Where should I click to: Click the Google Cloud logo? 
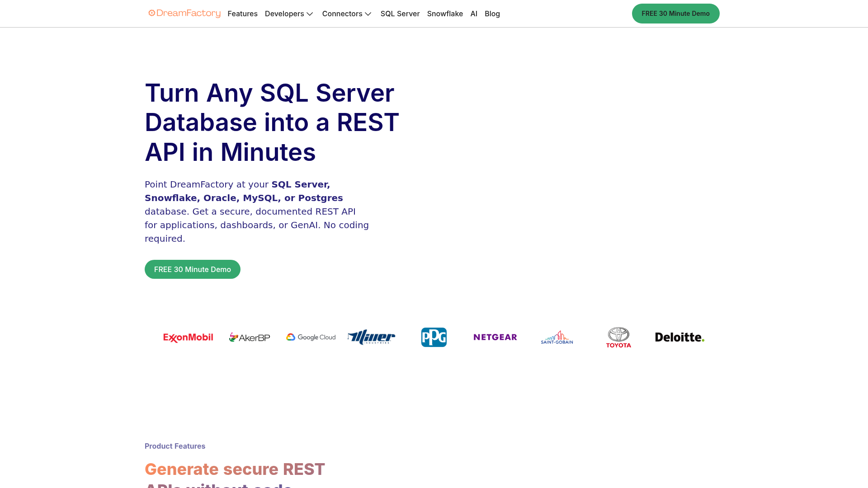coord(311,338)
